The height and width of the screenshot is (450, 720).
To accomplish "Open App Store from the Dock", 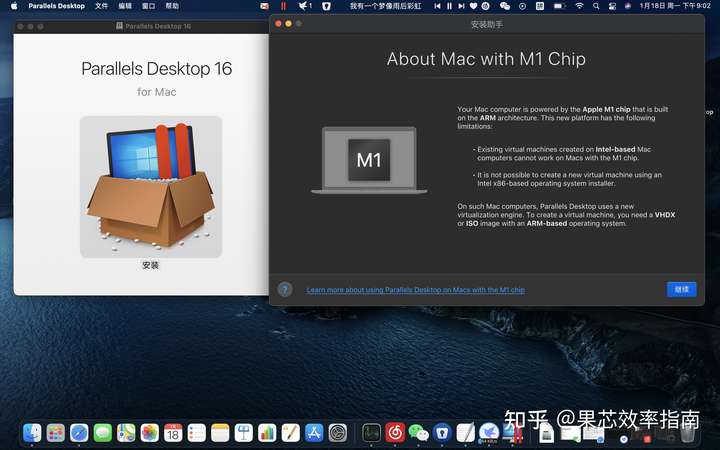I will coord(314,433).
